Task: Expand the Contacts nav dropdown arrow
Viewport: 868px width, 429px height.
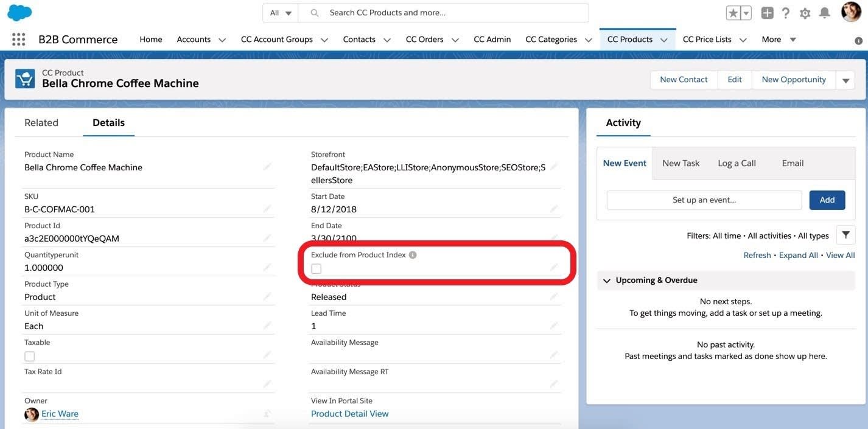Action: coord(387,40)
